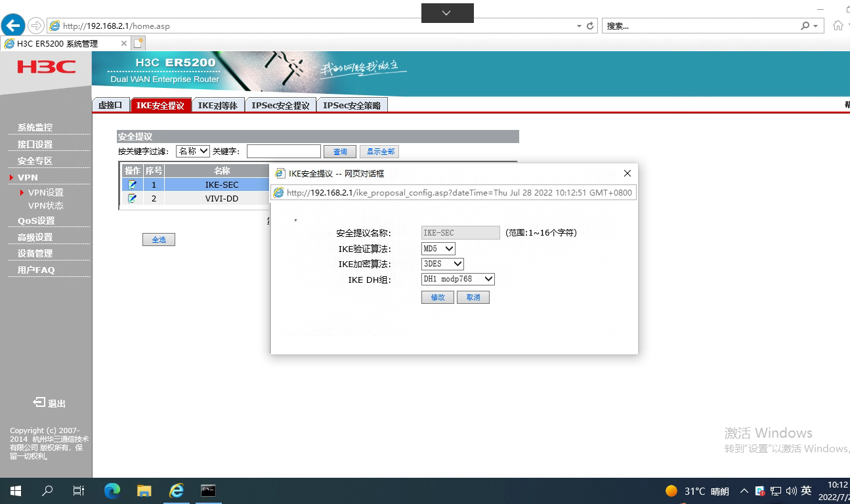Click the 名称 column header
Image resolution: width=850 pixels, height=504 pixels.
tap(222, 171)
